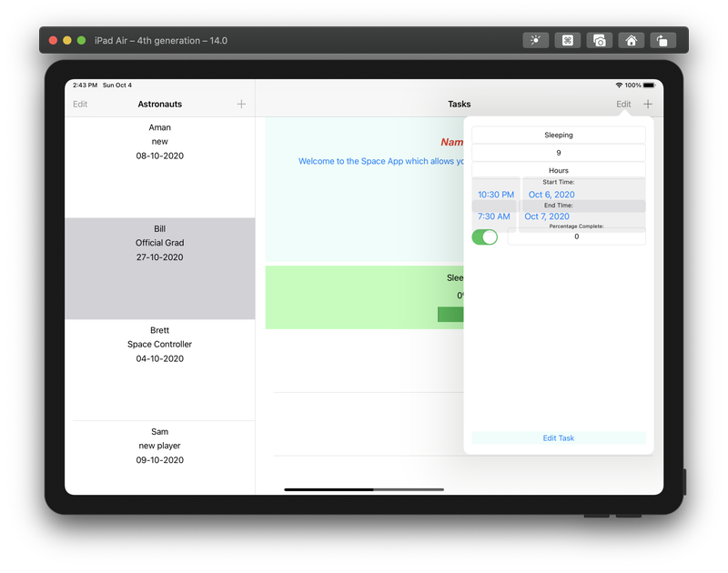
Task: Select astronaut Sam in the list
Action: click(160, 446)
